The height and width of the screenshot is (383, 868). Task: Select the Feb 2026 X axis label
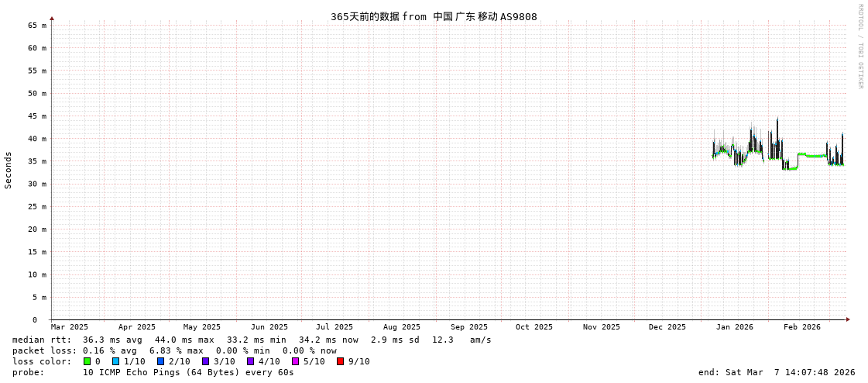click(x=801, y=327)
